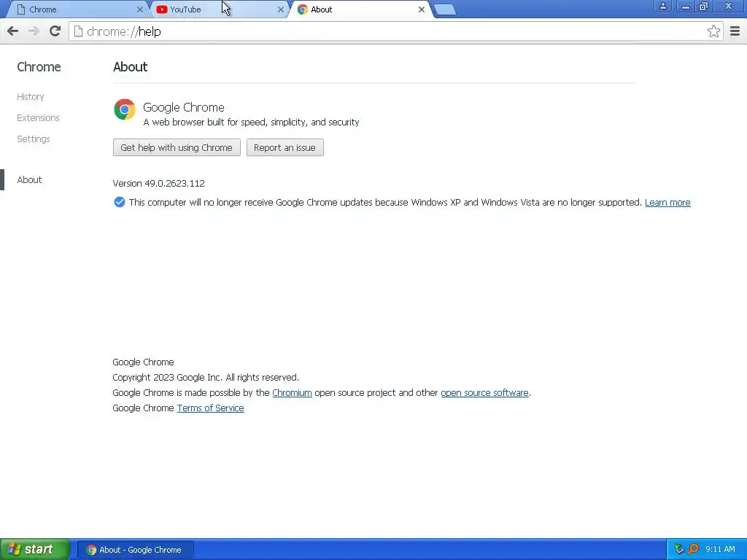
Task: Follow the Learn more link
Action: [x=667, y=203]
